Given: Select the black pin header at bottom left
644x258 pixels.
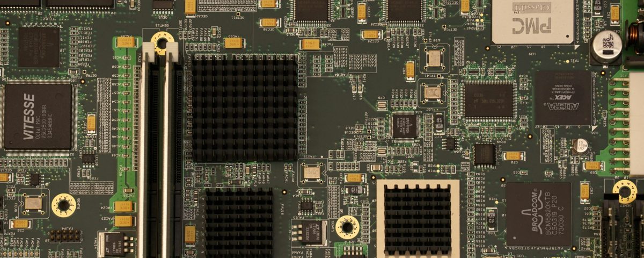Looking at the screenshot, I should click(65, 235).
